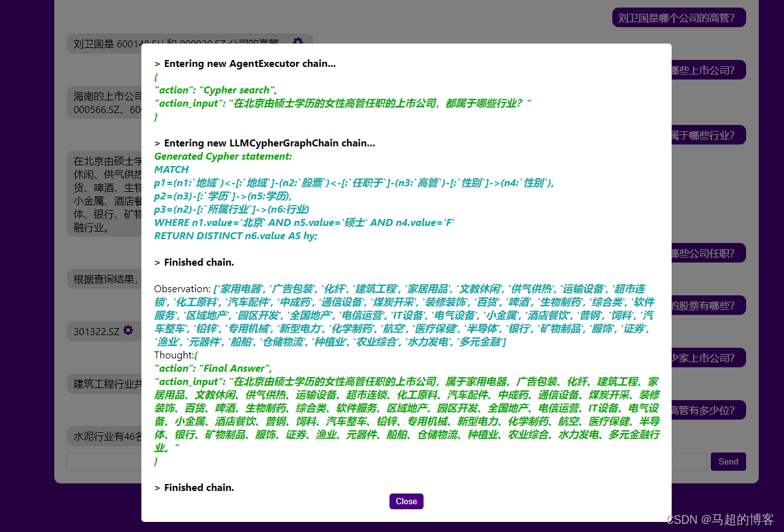The height and width of the screenshot is (532, 784).
Task: Click the "action": "Final Answer" line
Action: (213, 369)
